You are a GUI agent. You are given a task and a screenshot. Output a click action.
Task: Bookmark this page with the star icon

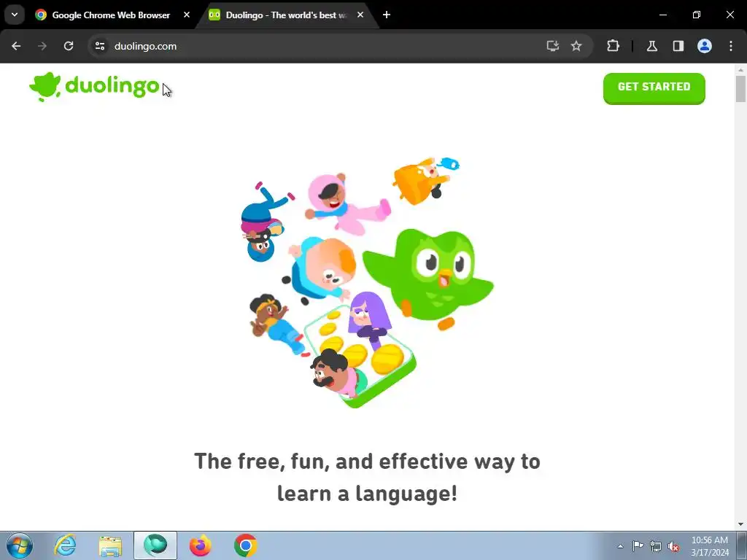point(576,46)
